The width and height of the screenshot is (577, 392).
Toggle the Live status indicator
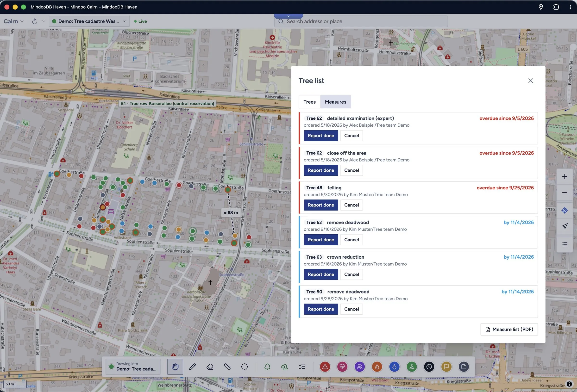point(140,21)
